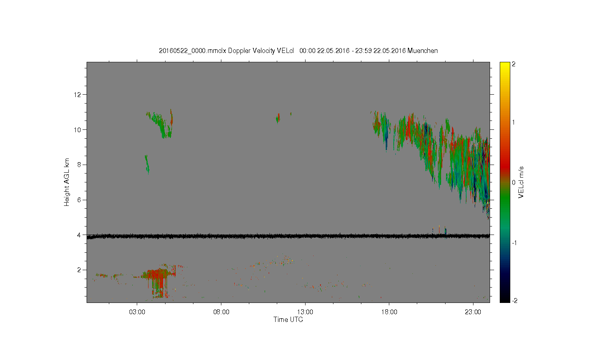Click the 'VELcl m/s' colorbar label
This screenshot has height=364, width=607.
[521, 182]
